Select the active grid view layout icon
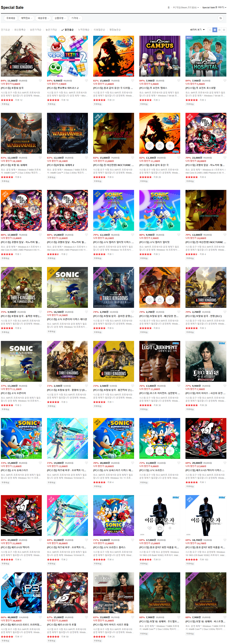The image size is (248, 644). 215,30
